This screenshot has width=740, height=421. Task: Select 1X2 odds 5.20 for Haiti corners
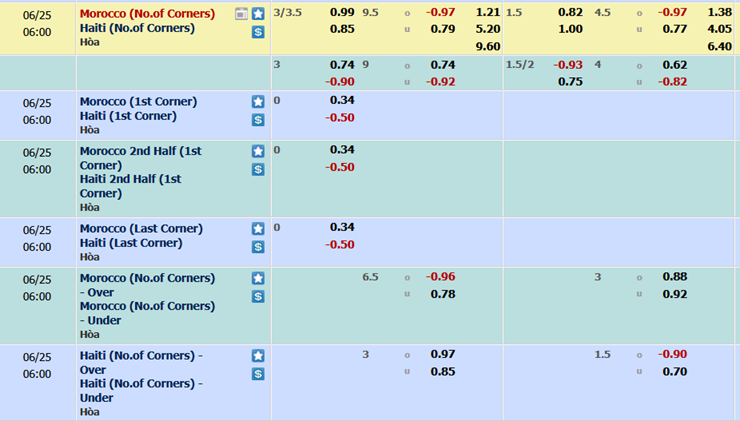pyautogui.click(x=488, y=29)
